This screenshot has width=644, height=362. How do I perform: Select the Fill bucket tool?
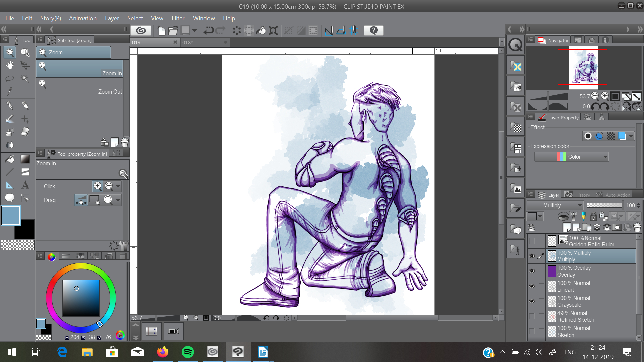(10, 159)
